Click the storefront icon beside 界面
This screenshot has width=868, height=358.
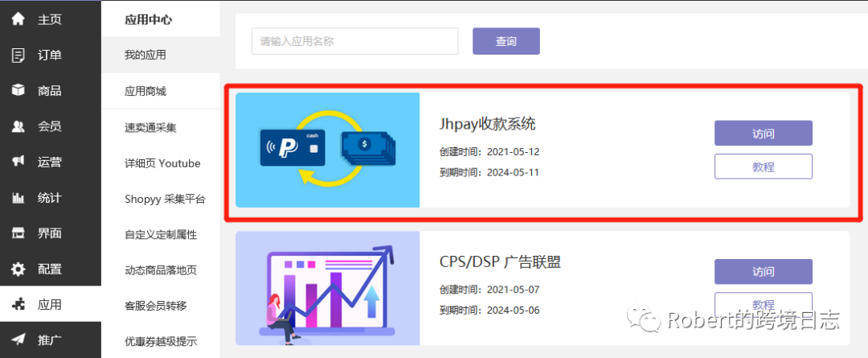(18, 233)
